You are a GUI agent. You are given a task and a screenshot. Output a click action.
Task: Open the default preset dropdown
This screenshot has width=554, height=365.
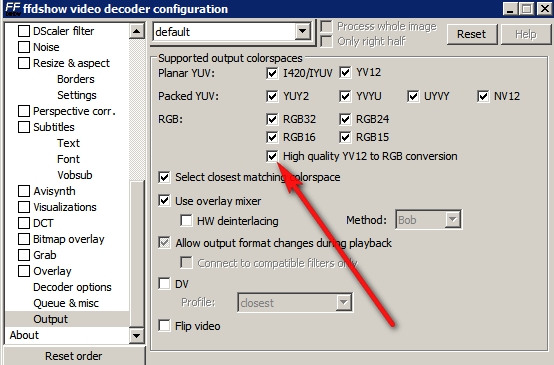302,31
